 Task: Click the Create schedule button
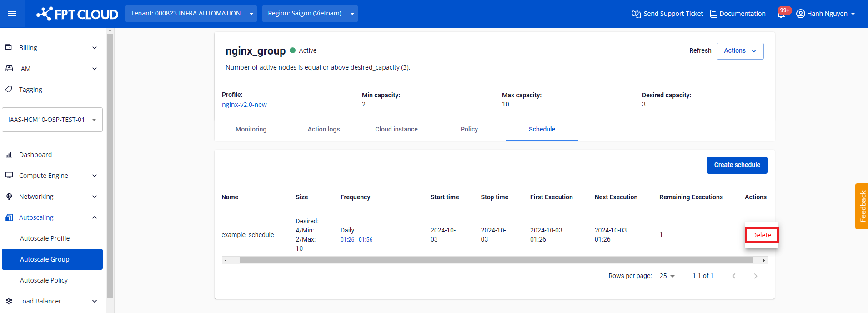737,165
